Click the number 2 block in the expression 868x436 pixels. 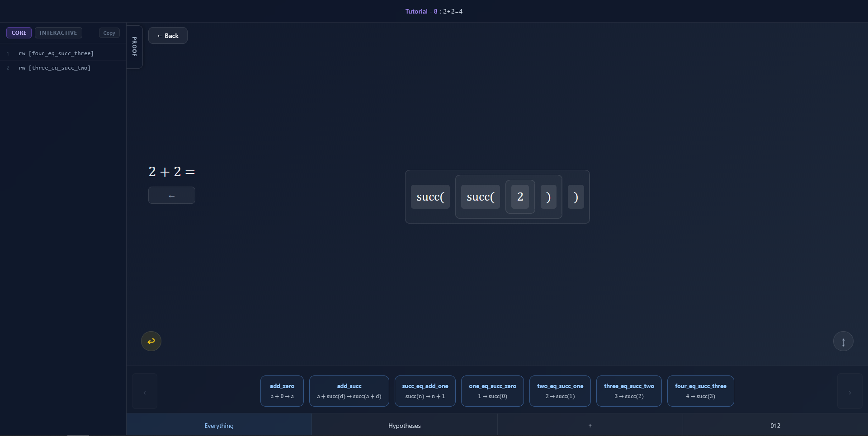[520, 197]
